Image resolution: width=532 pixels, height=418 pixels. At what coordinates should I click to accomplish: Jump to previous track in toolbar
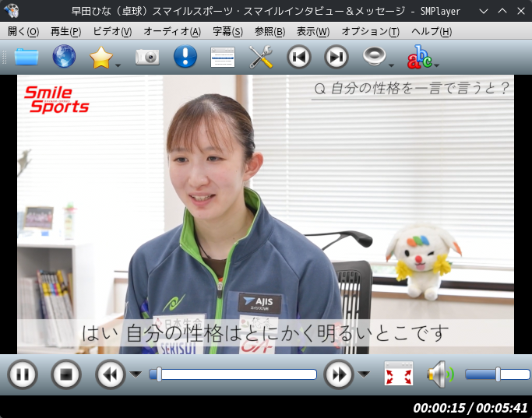[299, 57]
